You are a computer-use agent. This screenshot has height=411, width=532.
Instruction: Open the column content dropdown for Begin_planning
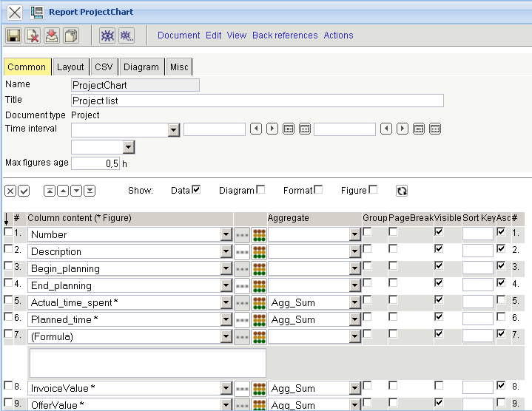pos(226,268)
